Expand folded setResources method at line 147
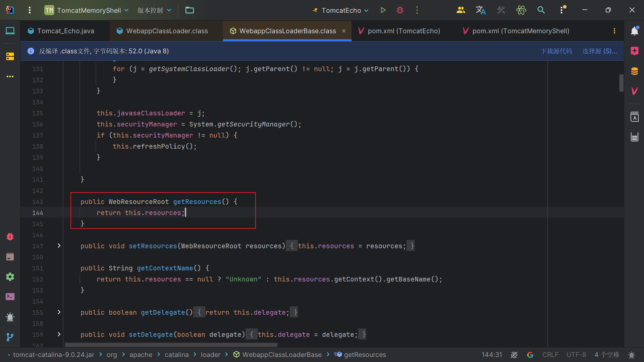Viewport: 644px width, 362px height. [59, 246]
